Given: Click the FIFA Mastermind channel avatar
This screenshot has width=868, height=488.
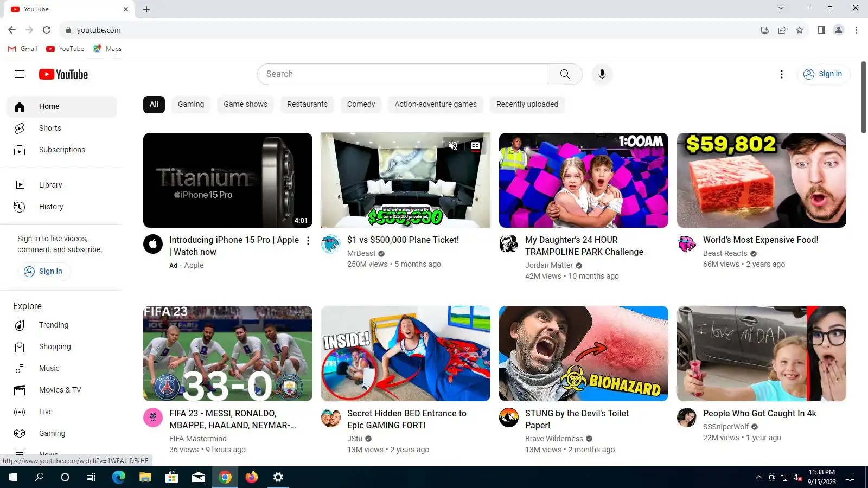Looking at the screenshot, I should pyautogui.click(x=153, y=418).
